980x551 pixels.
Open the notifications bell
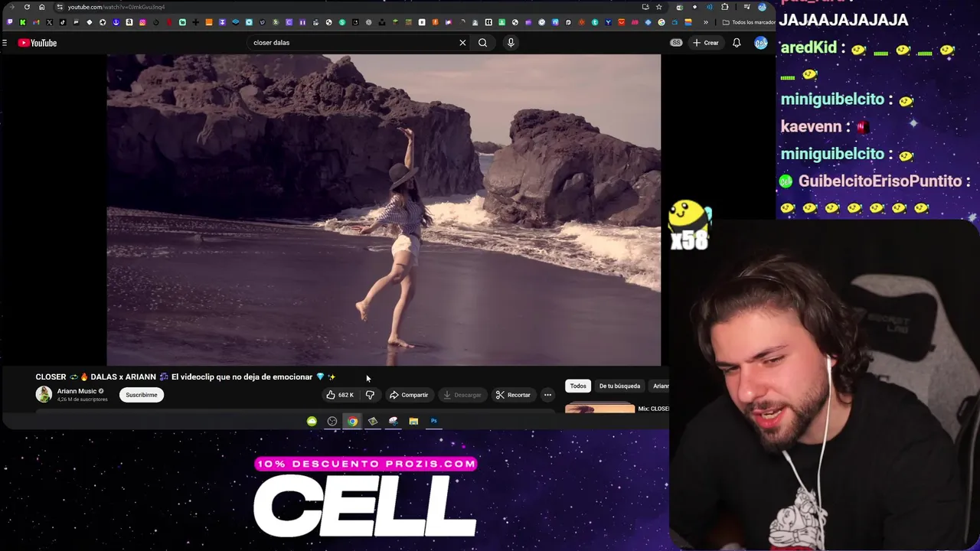pos(737,43)
